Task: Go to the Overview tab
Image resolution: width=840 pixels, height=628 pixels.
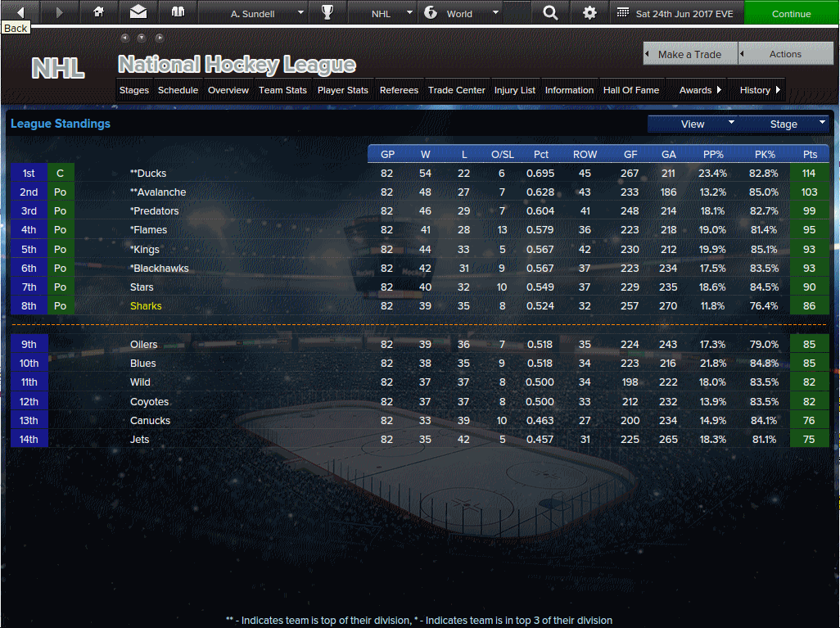Action: 228,90
